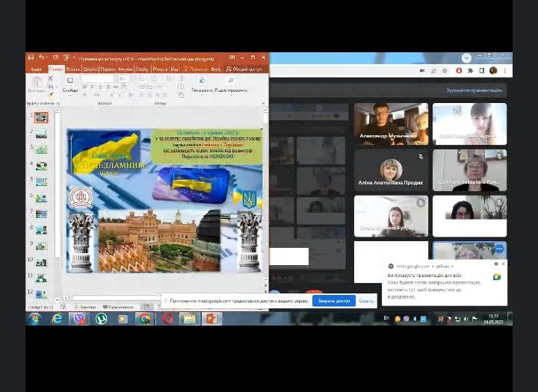
Task: Select slide 10 thumbnail
Action: tap(41, 262)
